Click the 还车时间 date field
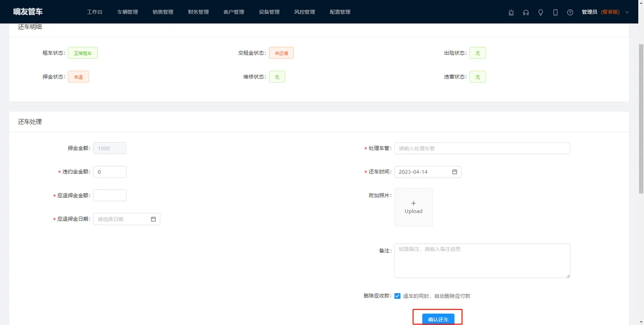This screenshot has height=325, width=644. click(x=428, y=172)
